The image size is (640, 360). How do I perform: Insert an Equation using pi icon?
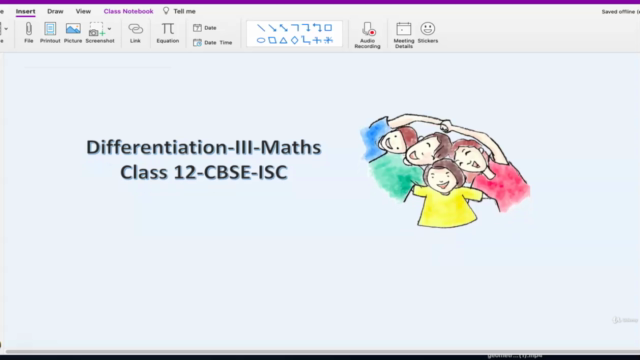point(167,33)
